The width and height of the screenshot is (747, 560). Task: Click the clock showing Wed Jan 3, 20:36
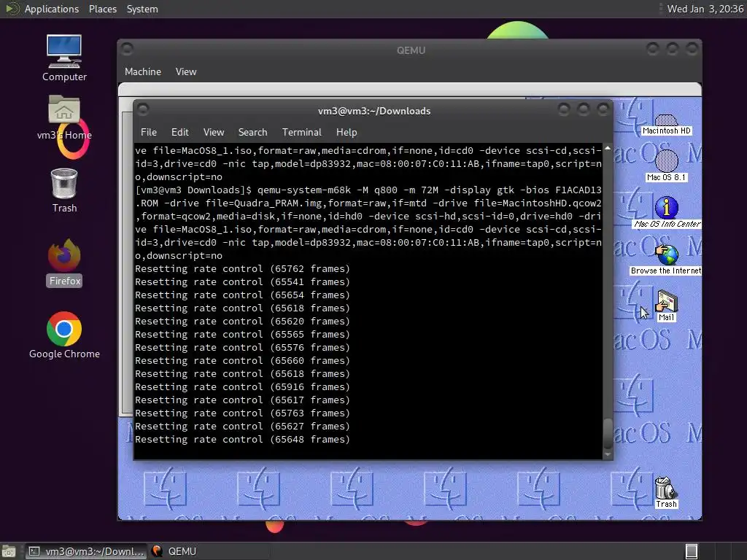click(x=705, y=9)
